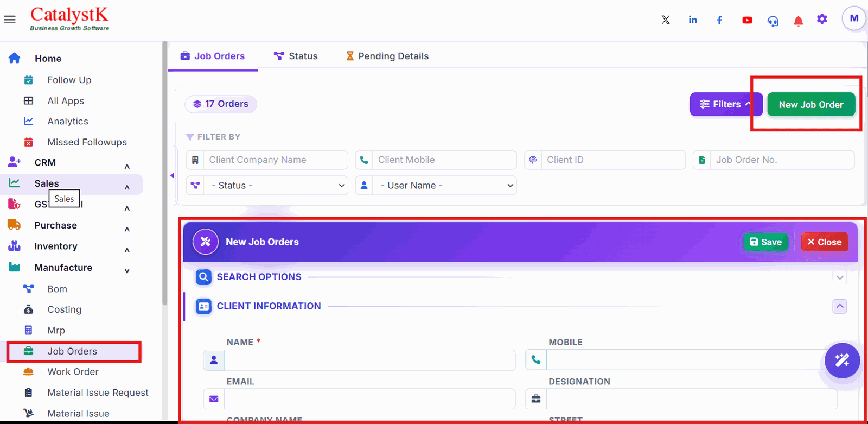Select the Job Orders tab

pos(213,56)
